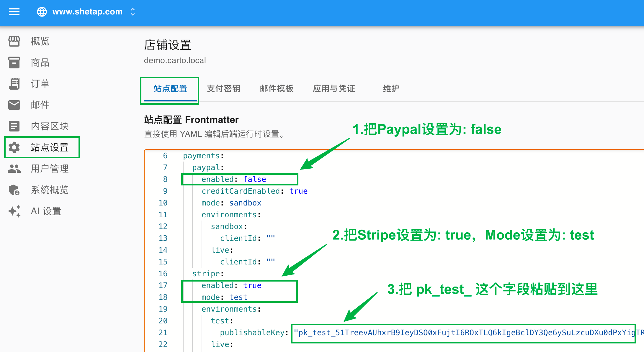The image size is (644, 352).
Task: Select 邮件 in the sidebar
Action: pyautogui.click(x=40, y=105)
